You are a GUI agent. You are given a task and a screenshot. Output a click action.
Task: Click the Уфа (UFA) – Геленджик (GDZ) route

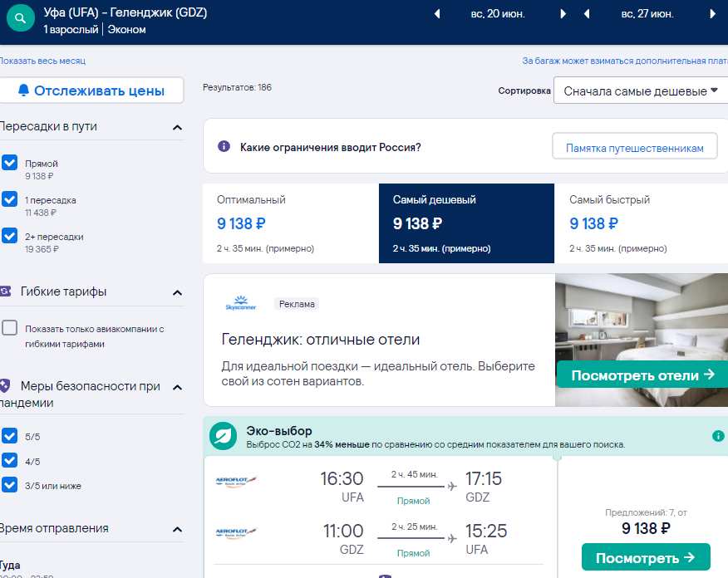point(125,12)
